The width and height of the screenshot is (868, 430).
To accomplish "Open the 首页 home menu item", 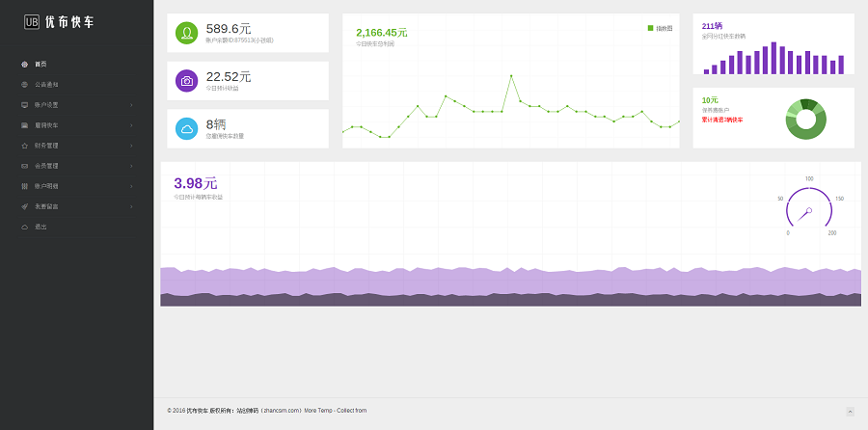I will pos(41,64).
